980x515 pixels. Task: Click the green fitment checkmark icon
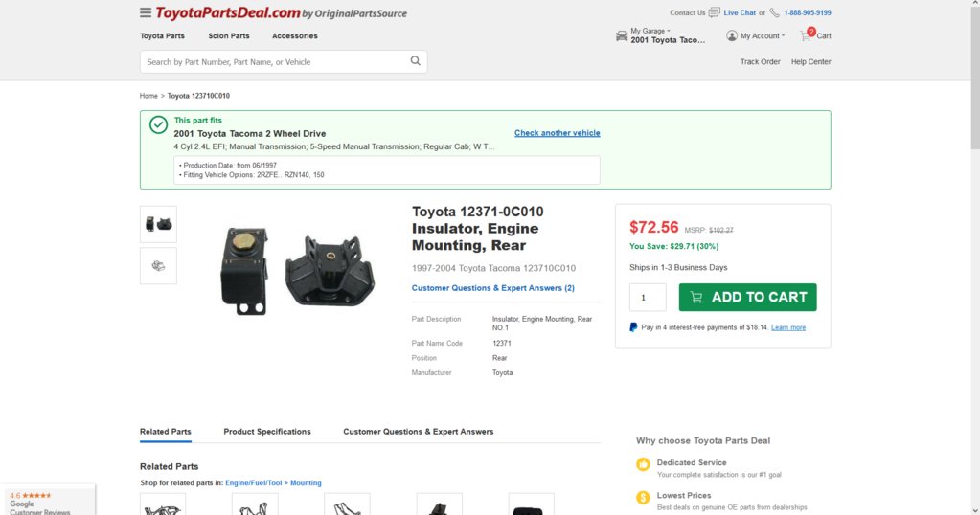pos(158,124)
